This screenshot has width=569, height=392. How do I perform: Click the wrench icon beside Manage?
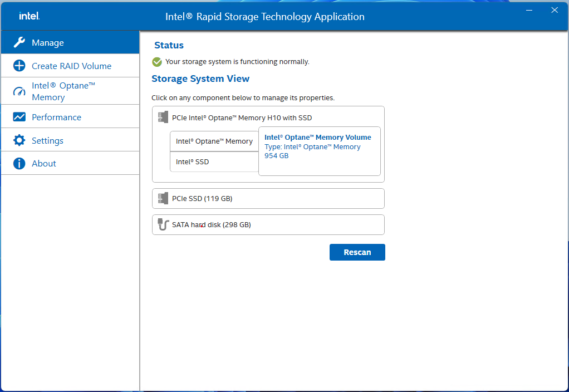point(19,43)
